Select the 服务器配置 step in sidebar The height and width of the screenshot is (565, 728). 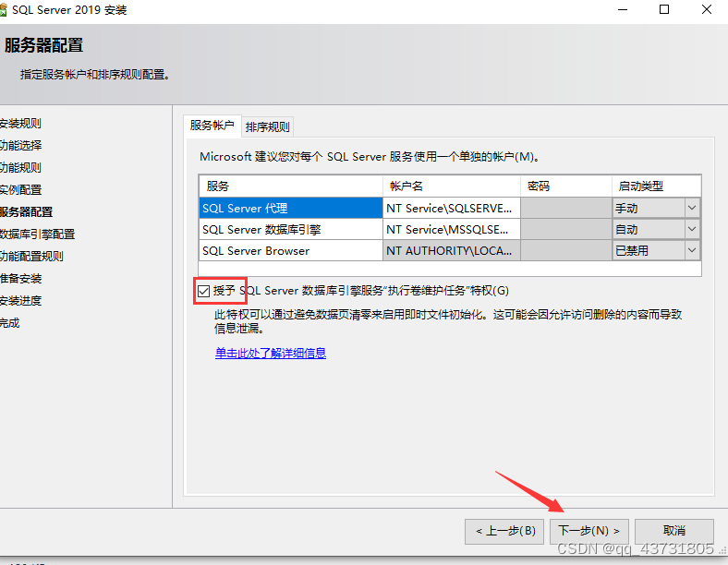[x=26, y=212]
